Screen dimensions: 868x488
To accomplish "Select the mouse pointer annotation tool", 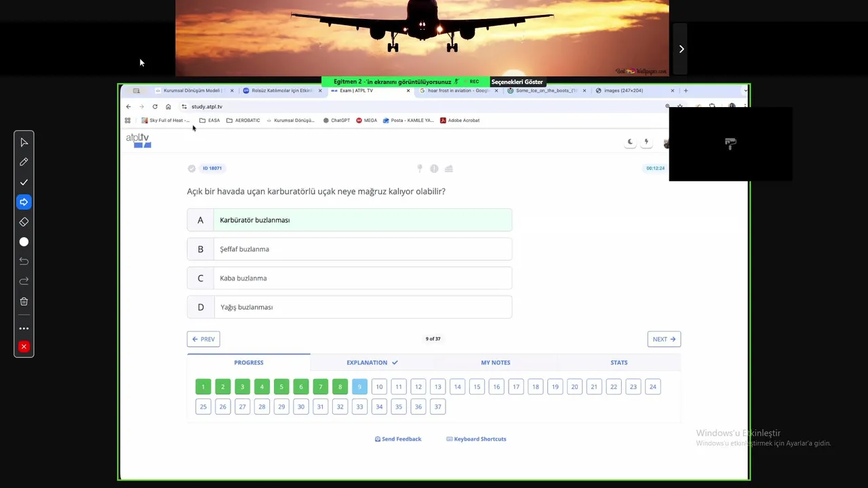I will pos(24,142).
